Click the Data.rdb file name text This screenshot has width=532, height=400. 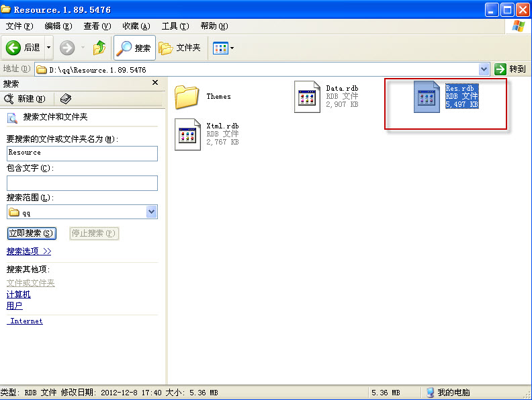pos(342,88)
